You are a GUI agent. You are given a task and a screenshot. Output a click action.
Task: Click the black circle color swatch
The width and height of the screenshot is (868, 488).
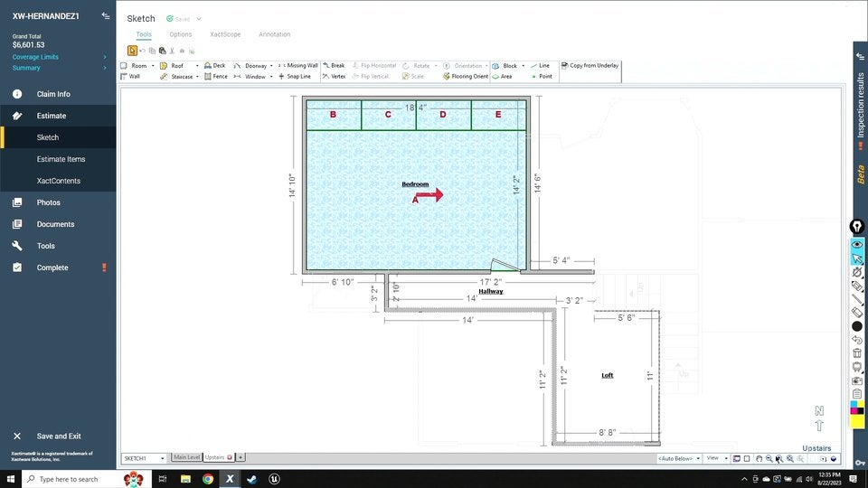coord(857,326)
